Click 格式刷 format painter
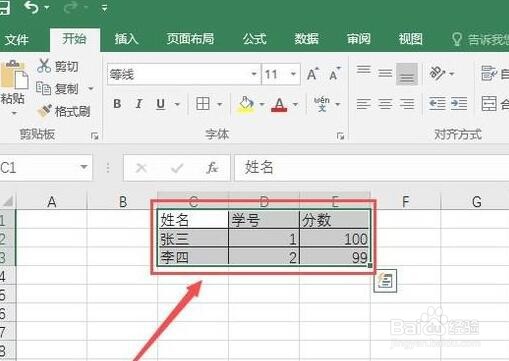509x361 pixels. coord(63,111)
